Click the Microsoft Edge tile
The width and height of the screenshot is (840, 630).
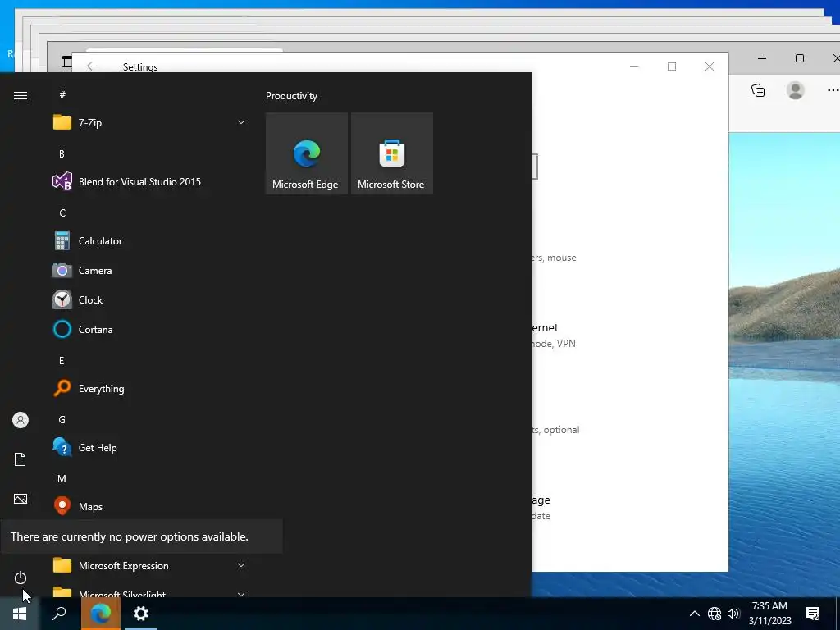(307, 153)
